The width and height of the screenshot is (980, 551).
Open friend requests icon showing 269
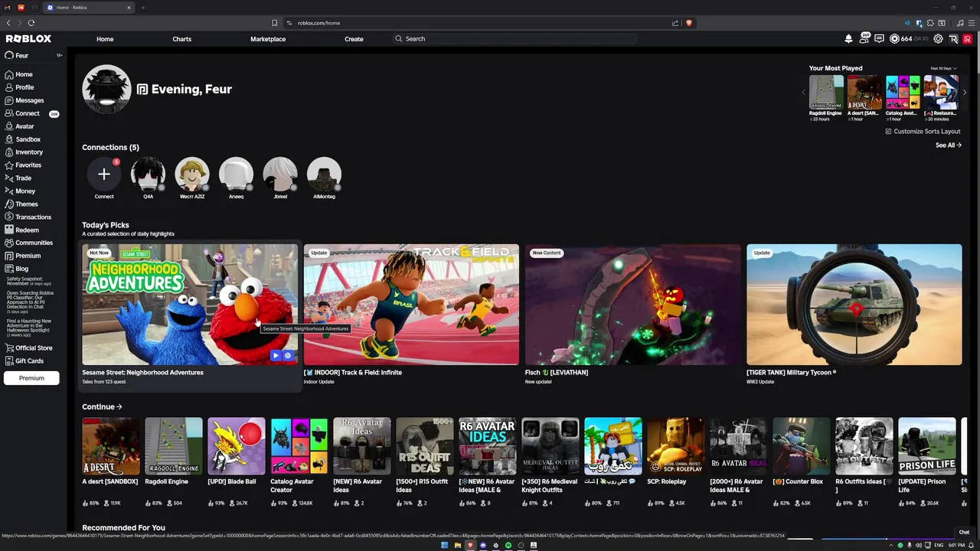pos(864,38)
